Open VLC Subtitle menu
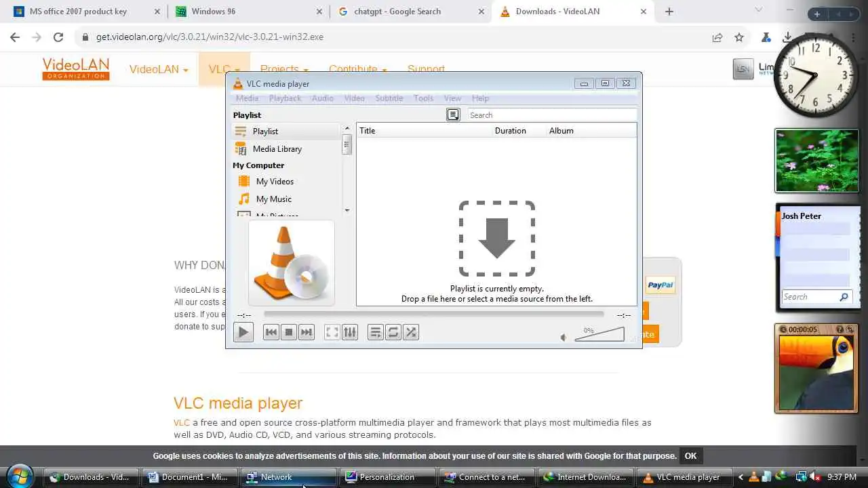This screenshot has height=488, width=868. point(389,98)
